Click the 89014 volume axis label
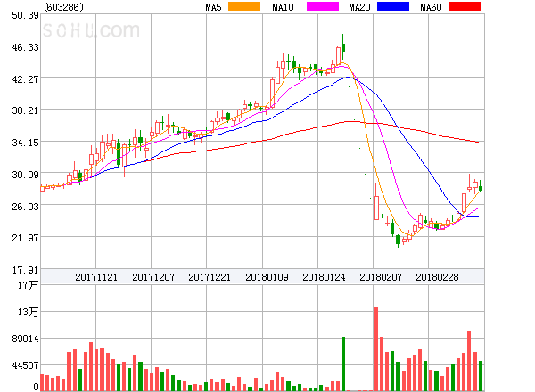 tap(25, 339)
